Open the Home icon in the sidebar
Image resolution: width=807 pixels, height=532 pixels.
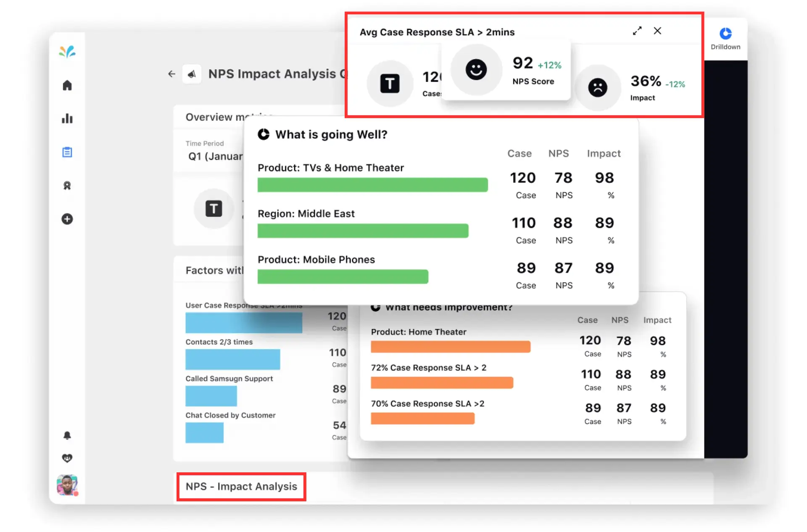pyautogui.click(x=67, y=85)
